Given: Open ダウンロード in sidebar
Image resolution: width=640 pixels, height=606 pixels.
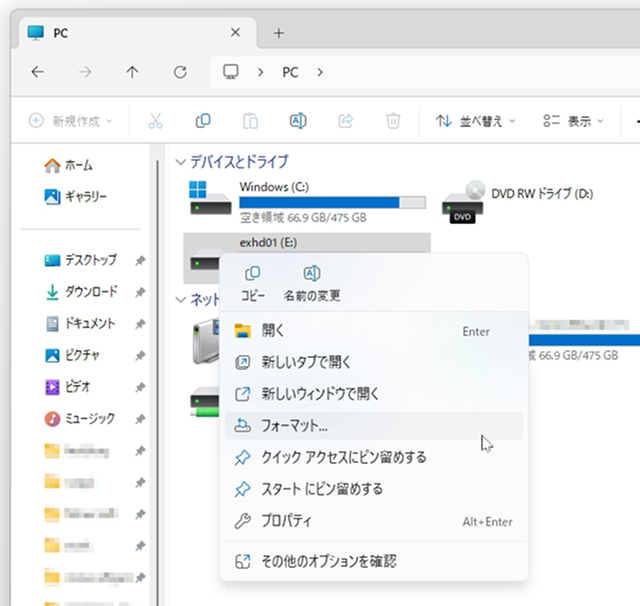Looking at the screenshot, I should (x=80, y=292).
